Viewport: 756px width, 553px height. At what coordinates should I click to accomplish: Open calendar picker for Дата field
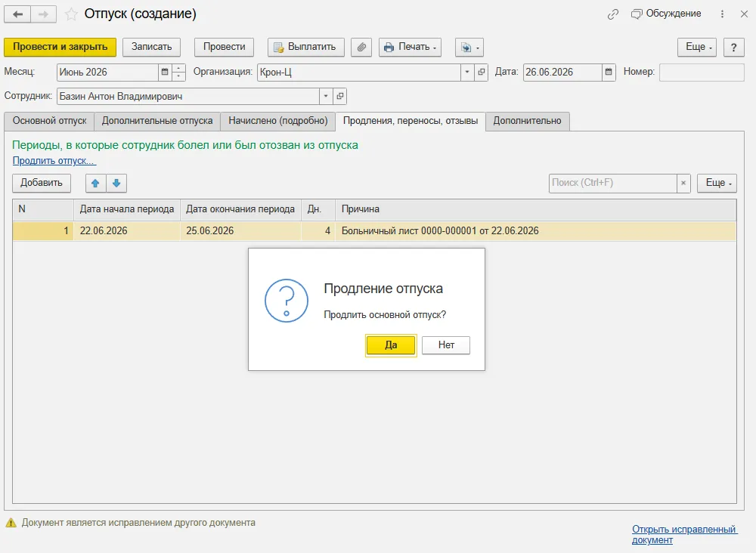(x=609, y=73)
